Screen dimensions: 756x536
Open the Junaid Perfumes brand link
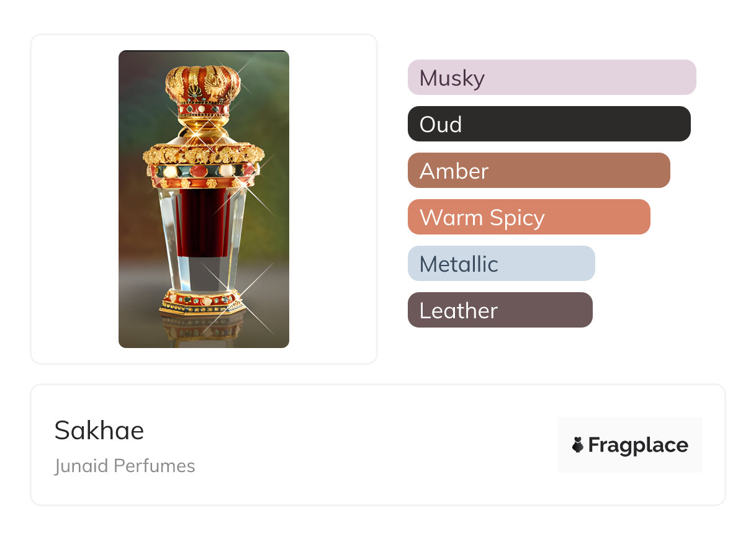click(x=125, y=466)
